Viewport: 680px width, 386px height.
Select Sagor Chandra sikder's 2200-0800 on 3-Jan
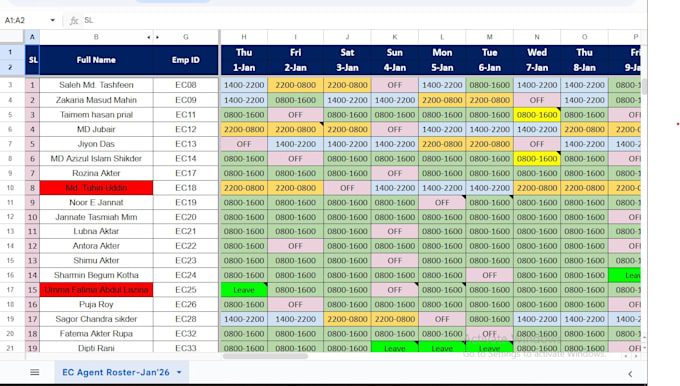coord(347,319)
